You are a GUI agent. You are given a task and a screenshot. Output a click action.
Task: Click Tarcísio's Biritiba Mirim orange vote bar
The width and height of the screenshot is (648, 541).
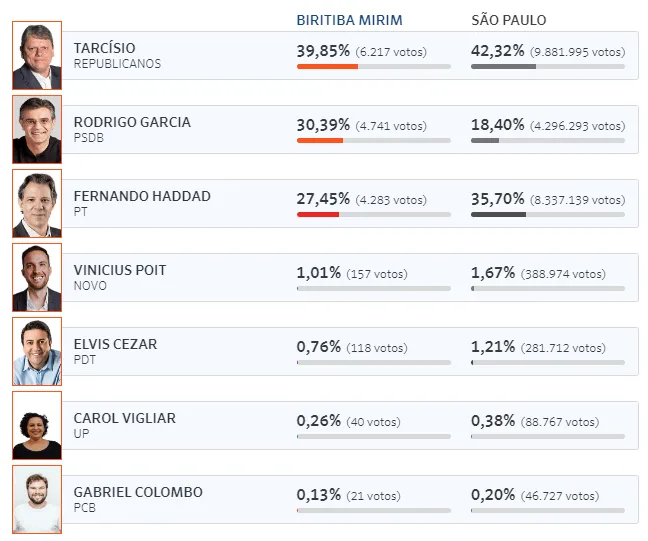point(327,67)
